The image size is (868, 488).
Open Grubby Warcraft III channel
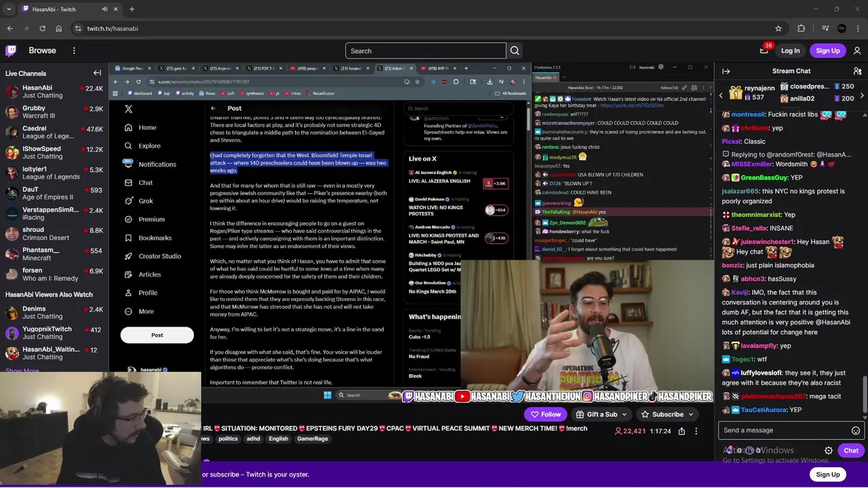pos(54,112)
